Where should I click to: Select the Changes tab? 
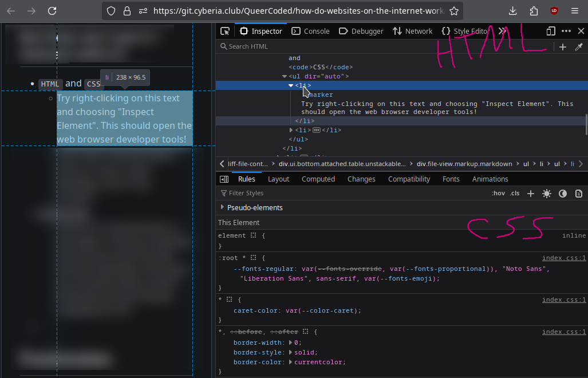pos(361,179)
